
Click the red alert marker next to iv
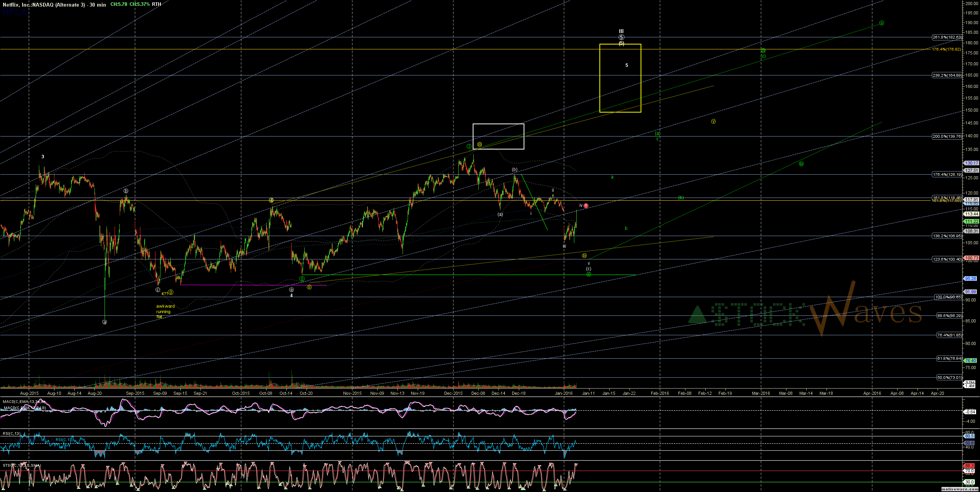pyautogui.click(x=586, y=205)
